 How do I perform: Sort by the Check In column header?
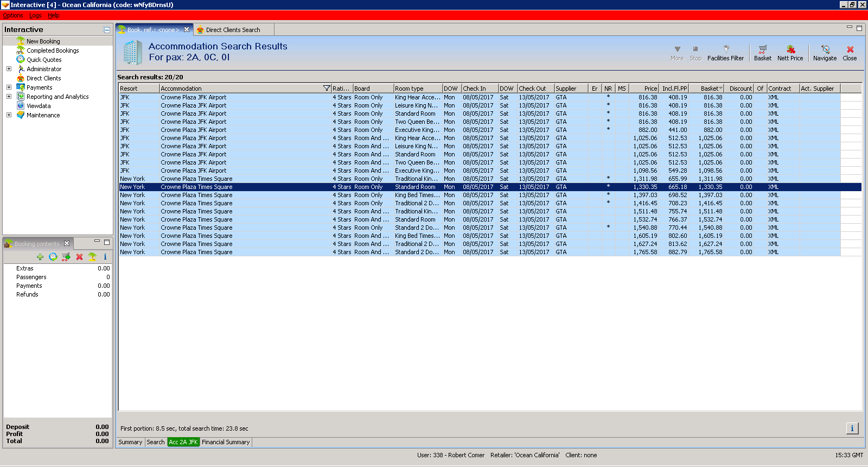tap(480, 89)
